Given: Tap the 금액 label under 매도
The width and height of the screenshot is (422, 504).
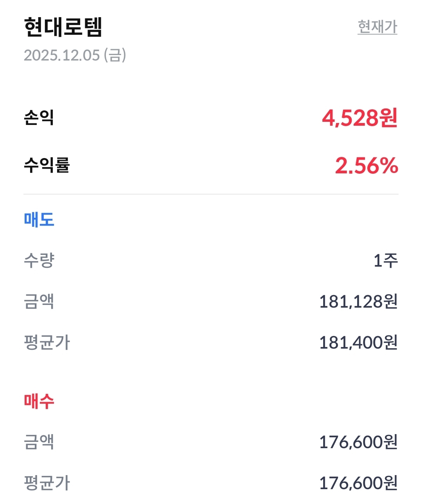Looking at the screenshot, I should 39,301.
